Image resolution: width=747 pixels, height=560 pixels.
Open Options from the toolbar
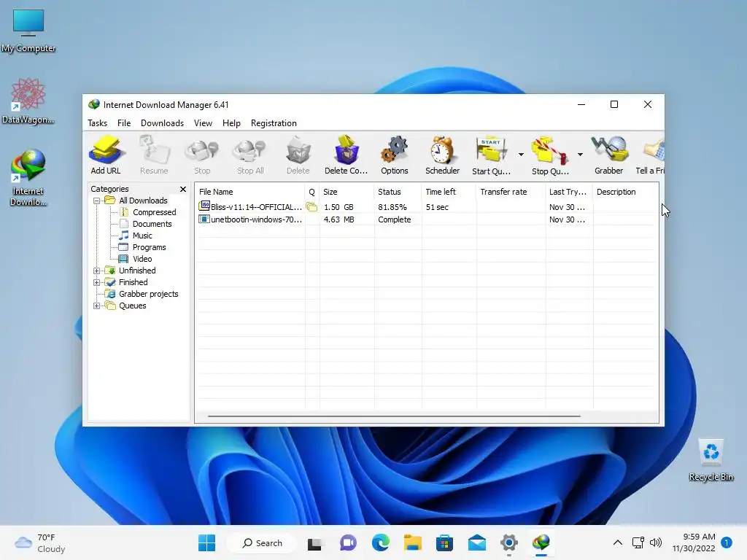coord(395,155)
